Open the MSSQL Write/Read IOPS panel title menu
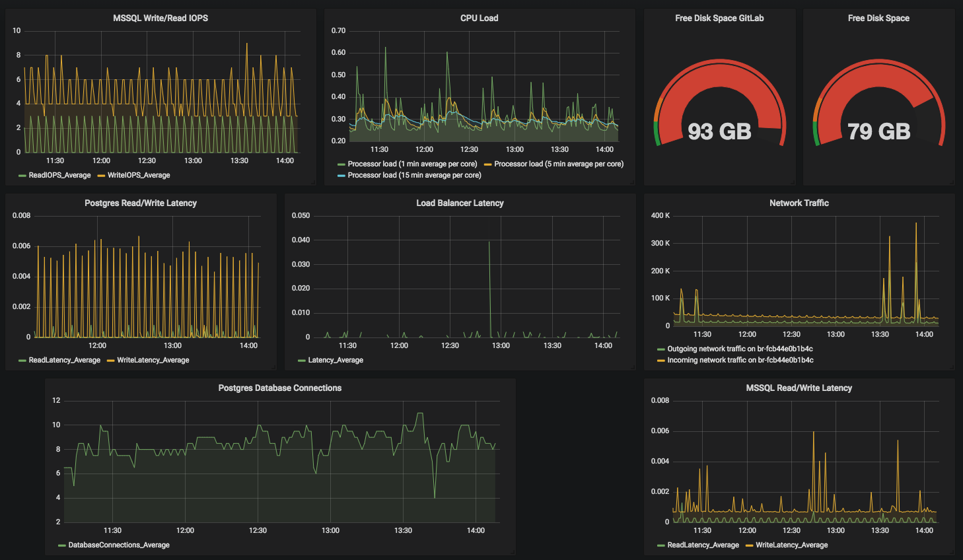963x560 pixels. click(x=160, y=18)
